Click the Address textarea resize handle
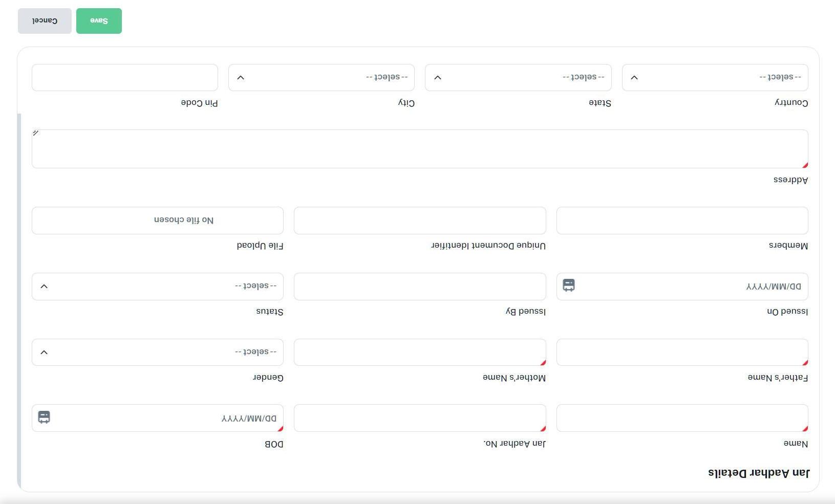The width and height of the screenshot is (835, 504). (35, 133)
